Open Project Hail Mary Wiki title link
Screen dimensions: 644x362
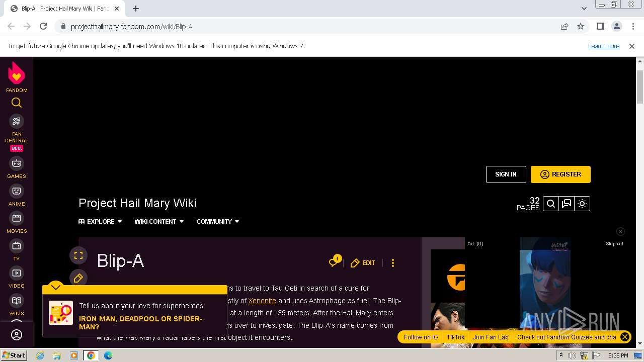click(x=137, y=203)
